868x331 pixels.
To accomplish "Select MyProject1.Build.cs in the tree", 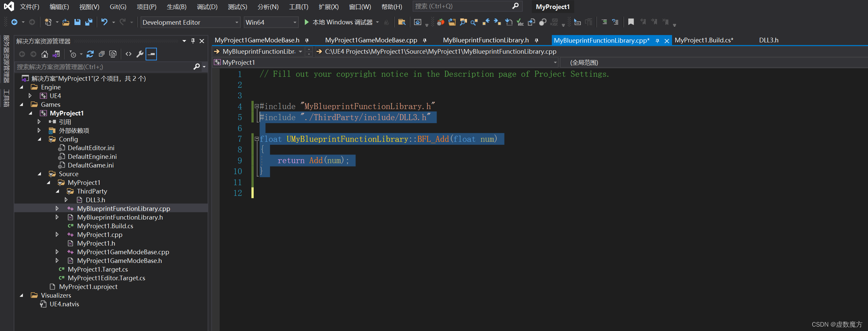I will pyautogui.click(x=105, y=226).
